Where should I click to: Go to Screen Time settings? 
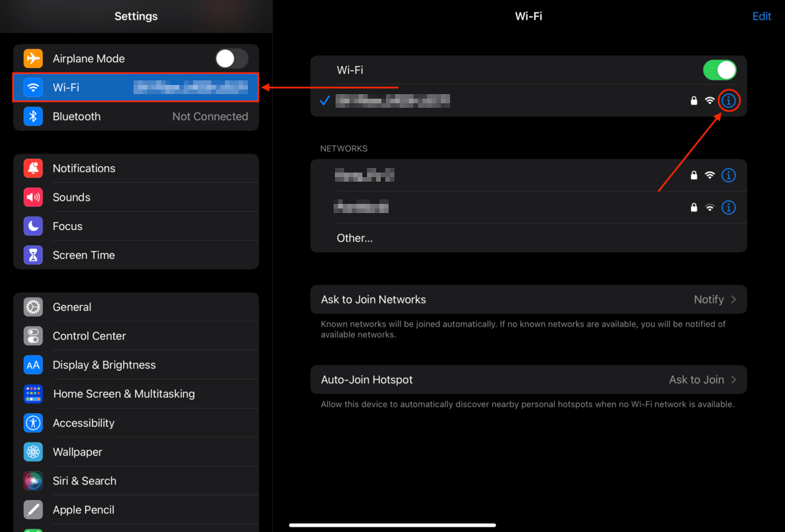pos(136,255)
